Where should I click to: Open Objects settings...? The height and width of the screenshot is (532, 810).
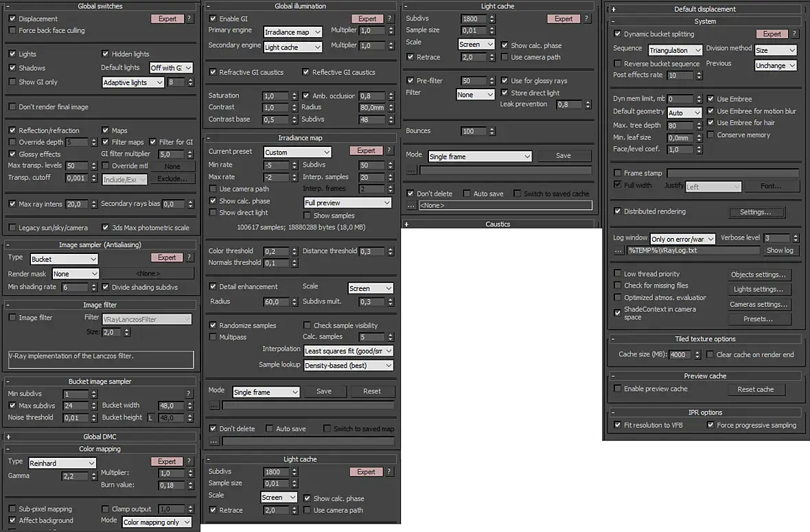pyautogui.click(x=758, y=275)
